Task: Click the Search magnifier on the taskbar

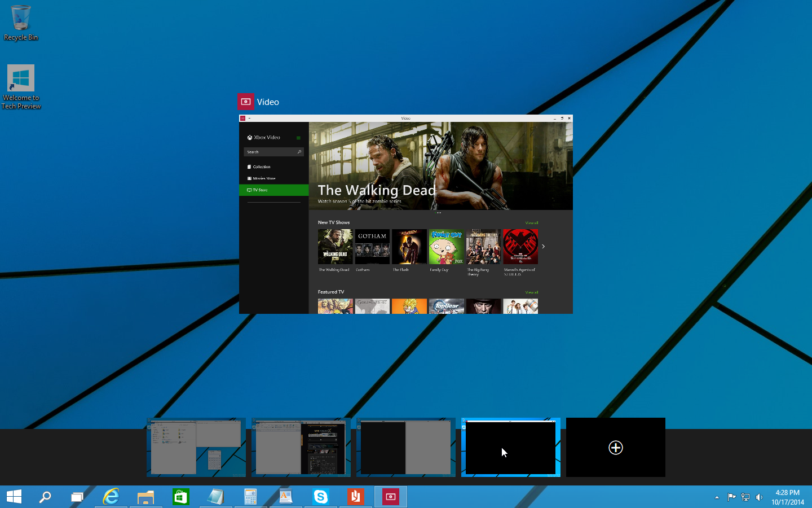Action: coord(45,497)
